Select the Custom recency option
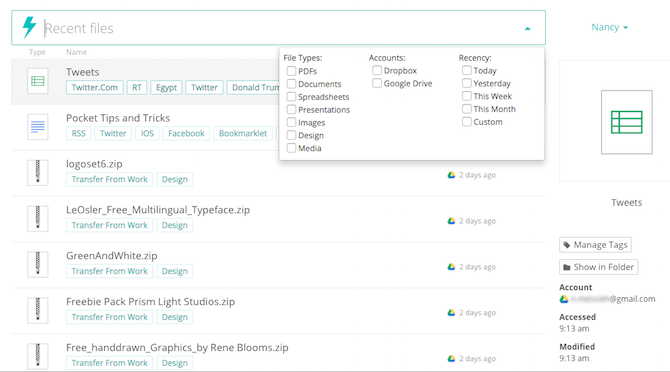 coord(467,122)
